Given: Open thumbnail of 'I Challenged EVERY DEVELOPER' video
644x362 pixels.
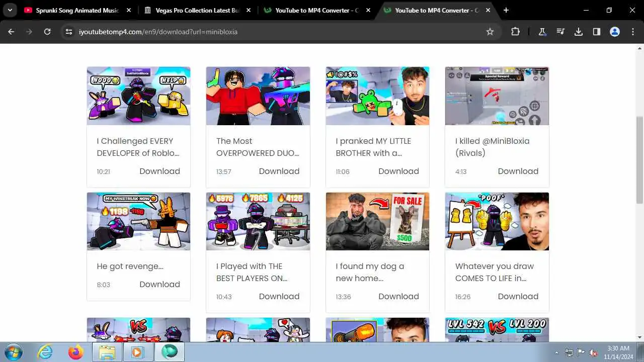Looking at the screenshot, I should click(x=138, y=96).
